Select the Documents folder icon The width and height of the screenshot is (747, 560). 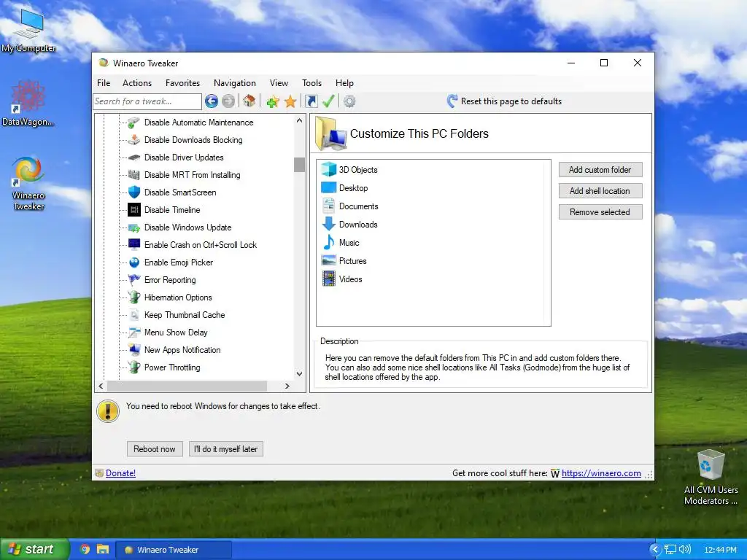[329, 206]
